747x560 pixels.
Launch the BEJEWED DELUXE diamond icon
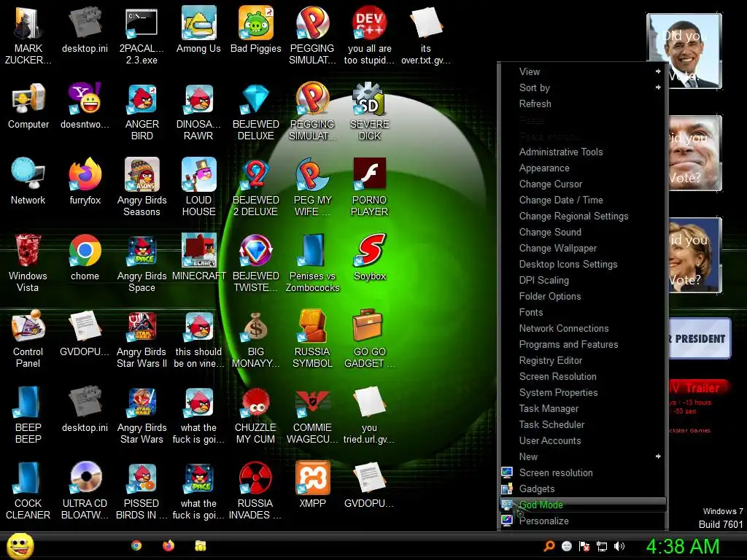tap(256, 111)
